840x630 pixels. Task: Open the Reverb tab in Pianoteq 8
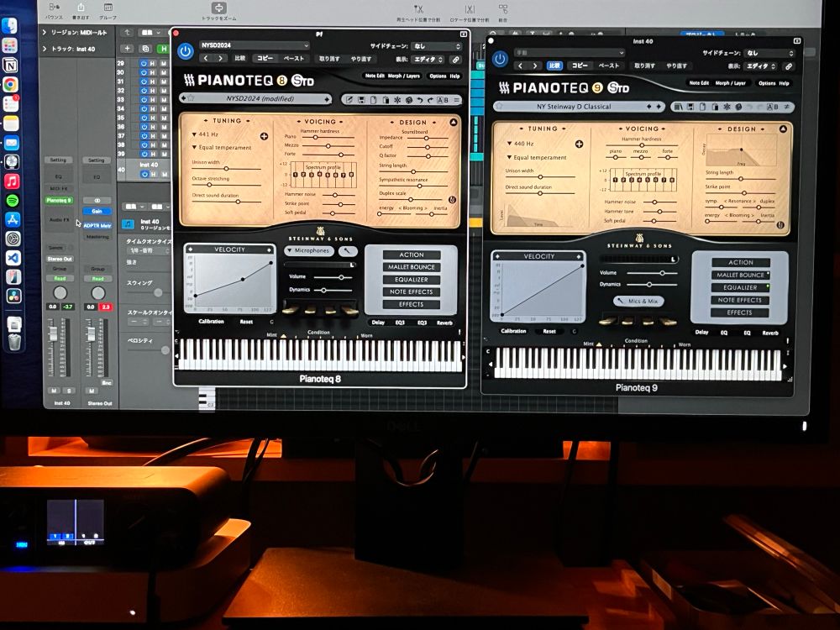point(444,323)
